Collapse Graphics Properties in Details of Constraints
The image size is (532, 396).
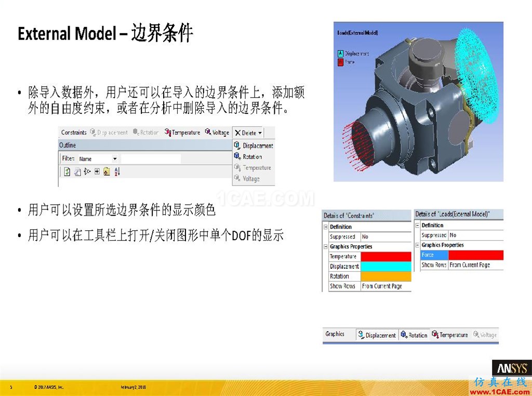326,246
